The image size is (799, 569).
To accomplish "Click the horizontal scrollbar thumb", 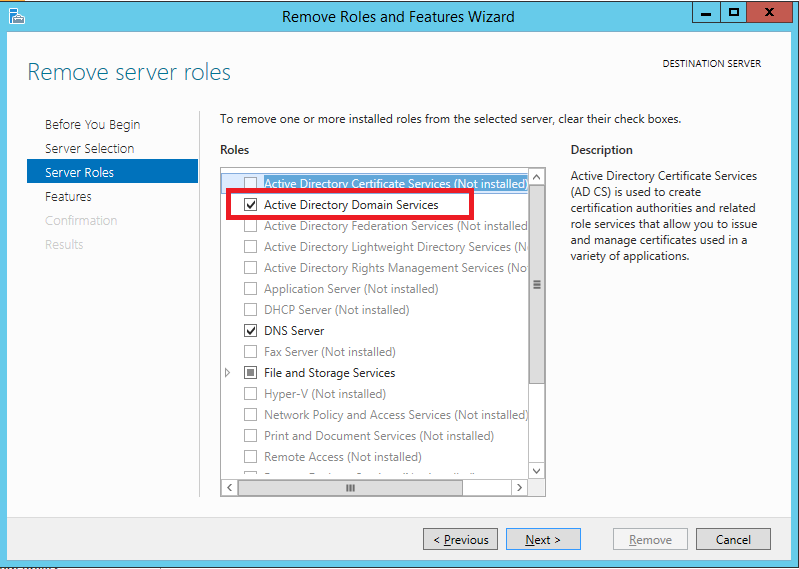I will point(350,487).
